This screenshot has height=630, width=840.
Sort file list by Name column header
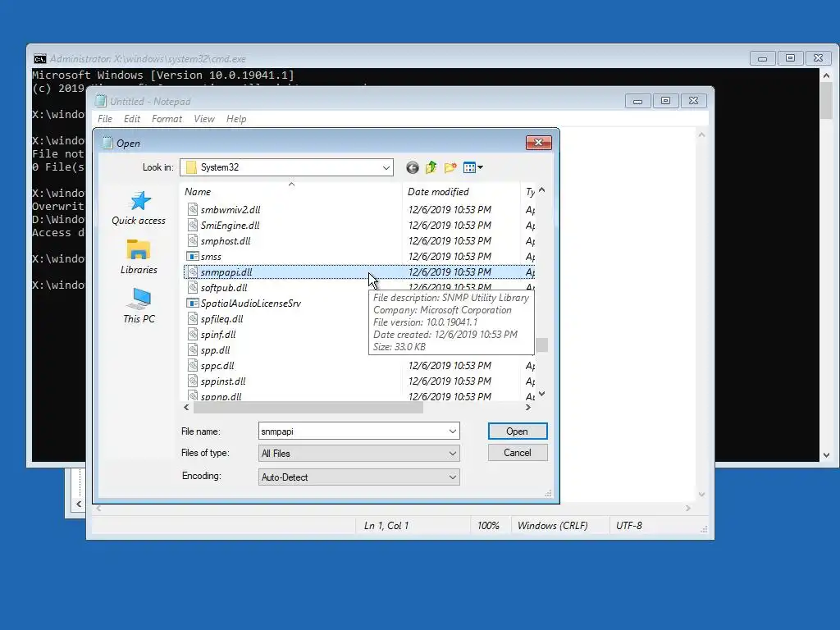[x=291, y=192]
